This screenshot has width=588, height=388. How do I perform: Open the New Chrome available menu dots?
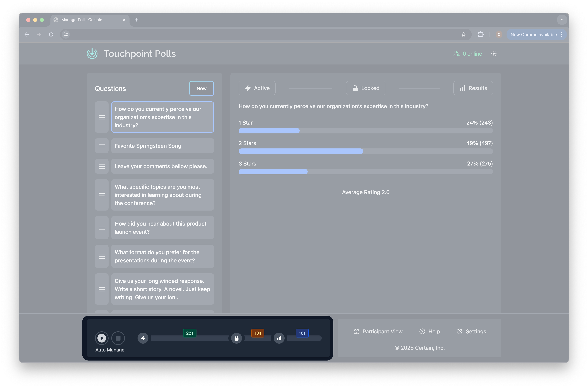pyautogui.click(x=561, y=34)
